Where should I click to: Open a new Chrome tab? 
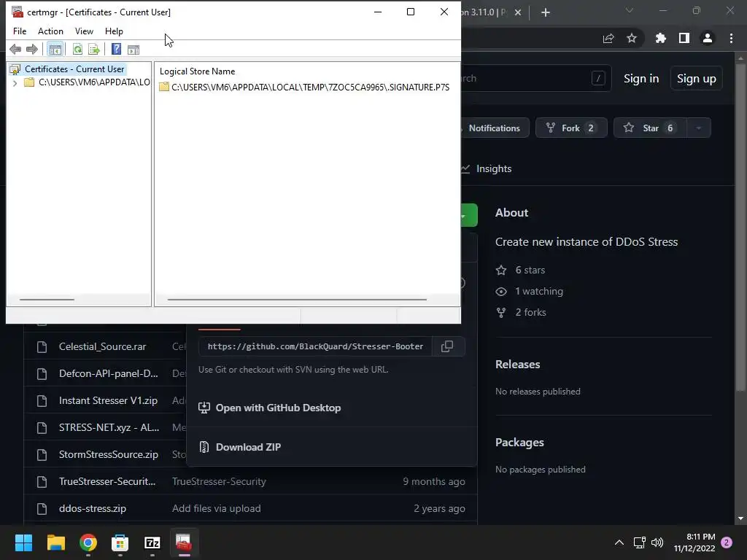tap(546, 12)
